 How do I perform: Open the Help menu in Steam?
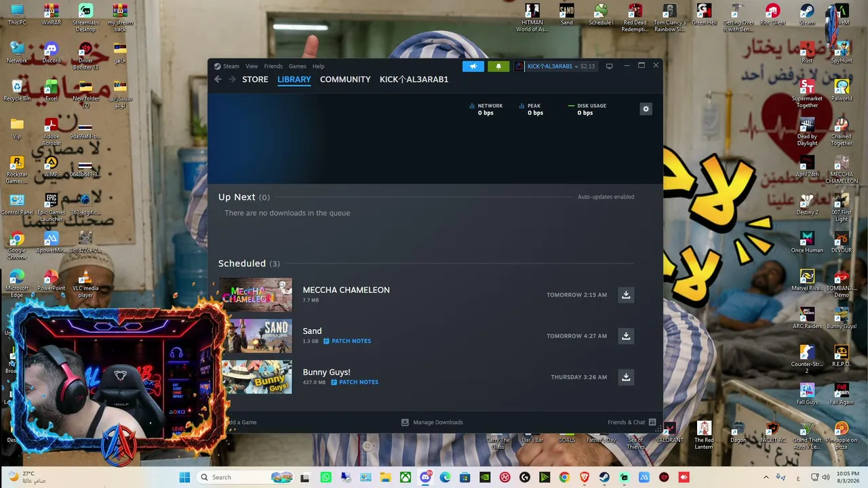[x=319, y=66]
